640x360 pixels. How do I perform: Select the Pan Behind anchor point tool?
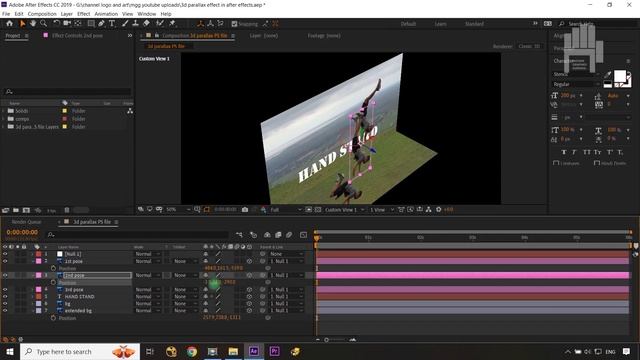click(x=78, y=24)
